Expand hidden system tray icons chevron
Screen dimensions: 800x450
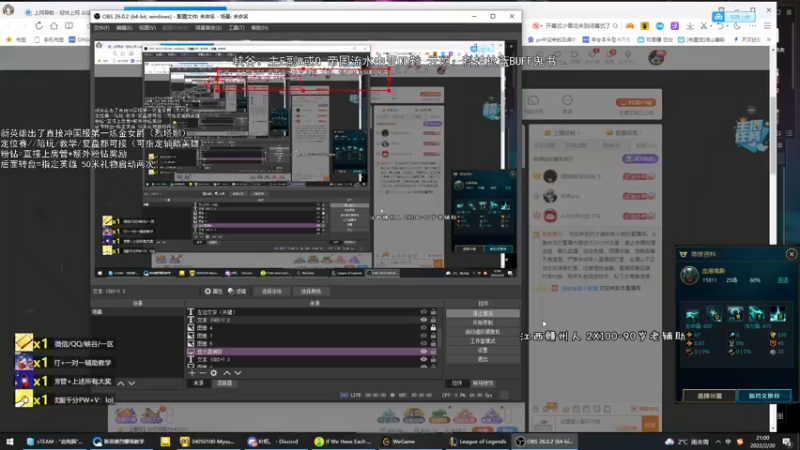(718, 442)
